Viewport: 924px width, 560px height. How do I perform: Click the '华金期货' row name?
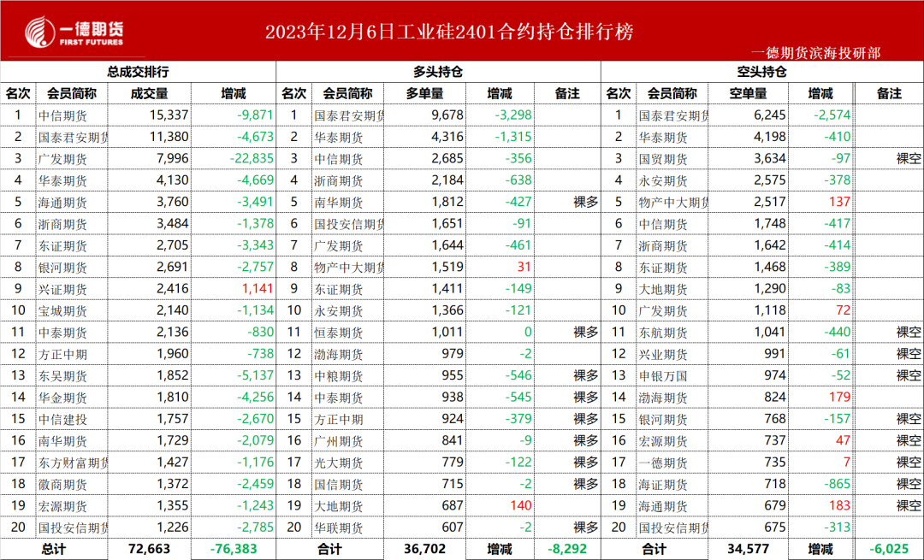click(x=62, y=398)
